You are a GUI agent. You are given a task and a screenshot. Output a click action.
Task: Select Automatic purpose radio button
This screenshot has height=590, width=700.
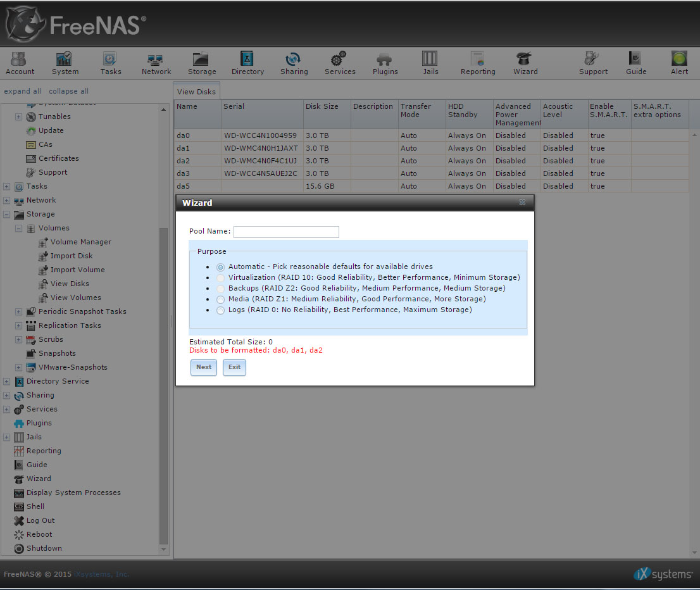[x=220, y=267]
